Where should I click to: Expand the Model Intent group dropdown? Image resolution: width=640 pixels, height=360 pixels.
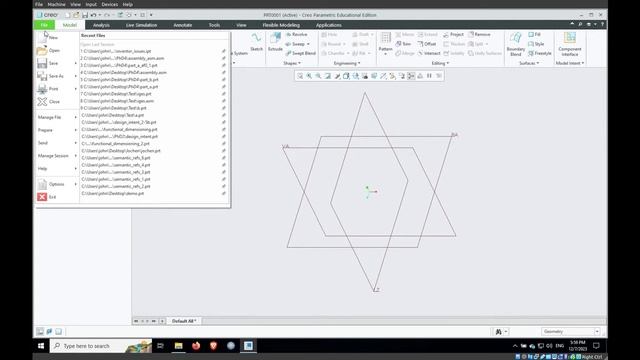coord(570,63)
